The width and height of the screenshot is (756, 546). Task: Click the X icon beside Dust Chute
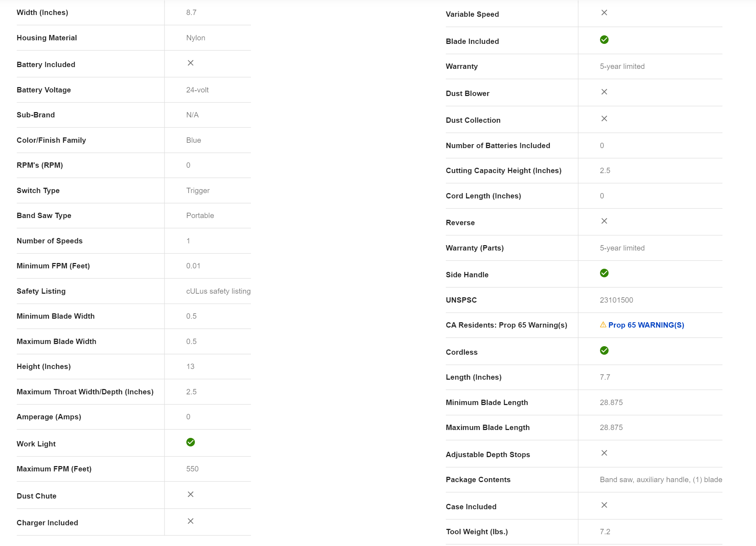[190, 494]
